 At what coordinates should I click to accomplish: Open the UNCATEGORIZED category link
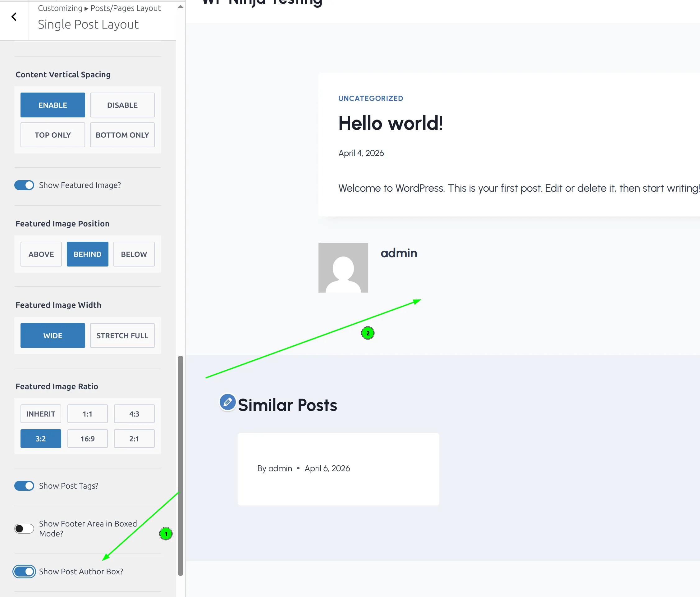pos(371,98)
